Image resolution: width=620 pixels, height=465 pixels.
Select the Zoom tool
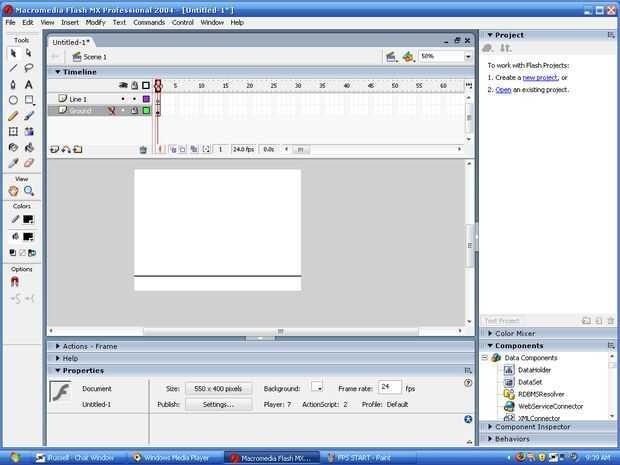28,191
